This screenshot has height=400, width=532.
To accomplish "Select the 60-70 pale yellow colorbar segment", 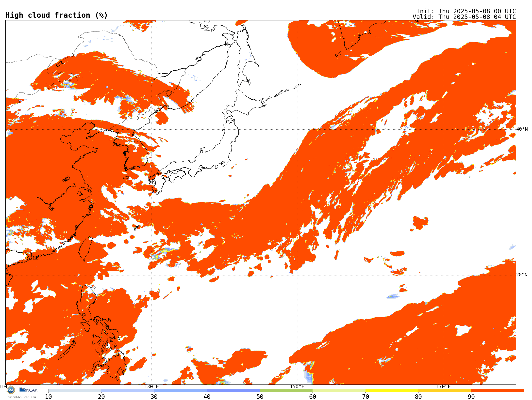I will [x=339, y=391].
